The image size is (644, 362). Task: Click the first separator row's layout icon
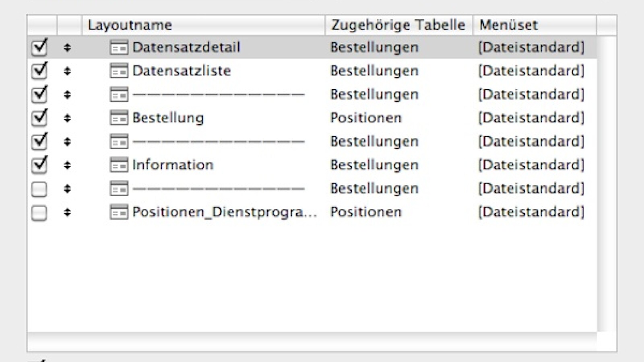tap(118, 94)
